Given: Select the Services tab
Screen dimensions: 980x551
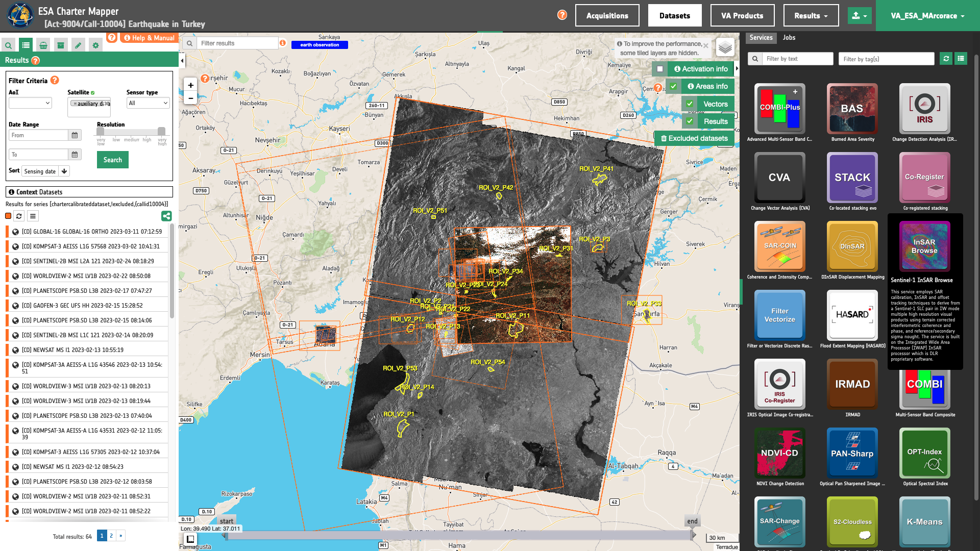Looking at the screenshot, I should click(761, 37).
